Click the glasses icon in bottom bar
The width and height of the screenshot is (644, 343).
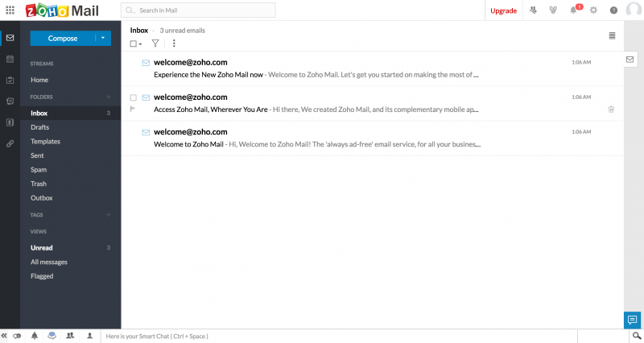(x=17, y=336)
